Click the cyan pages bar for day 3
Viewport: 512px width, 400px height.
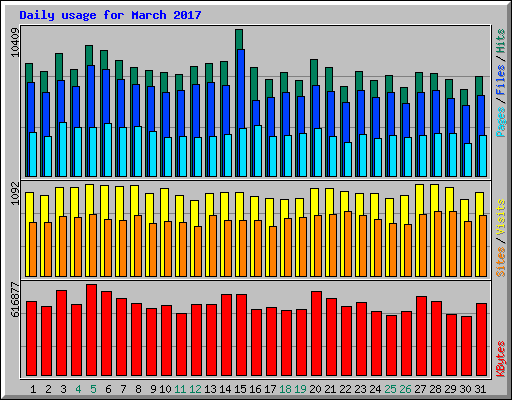click(63, 149)
